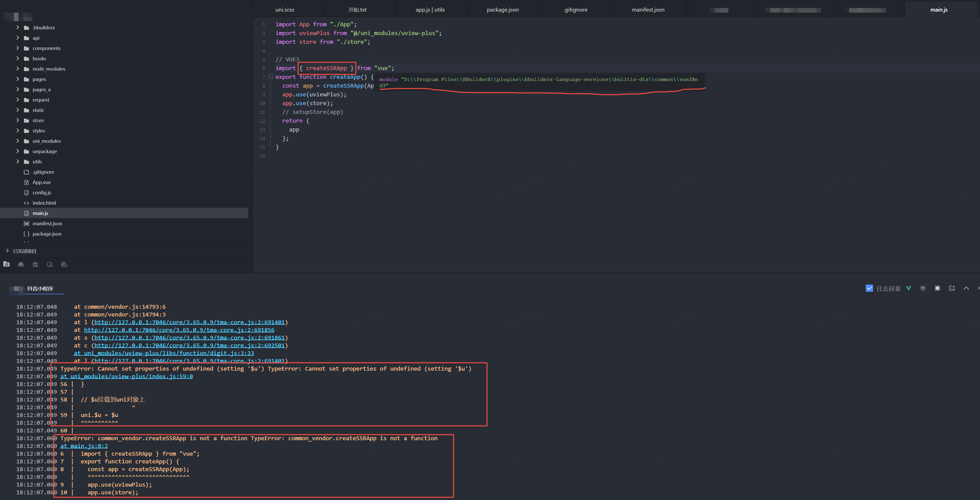
Task: Expand the unpackage folder
Action: [x=18, y=151]
